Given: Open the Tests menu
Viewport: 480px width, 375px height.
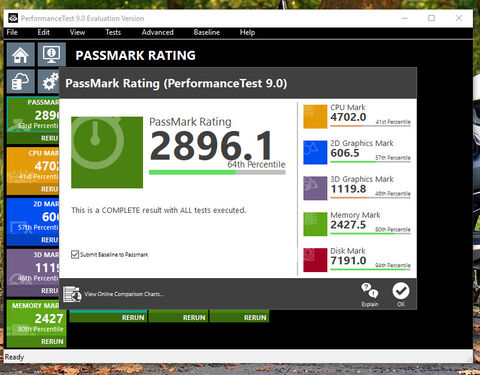Looking at the screenshot, I should click(113, 32).
